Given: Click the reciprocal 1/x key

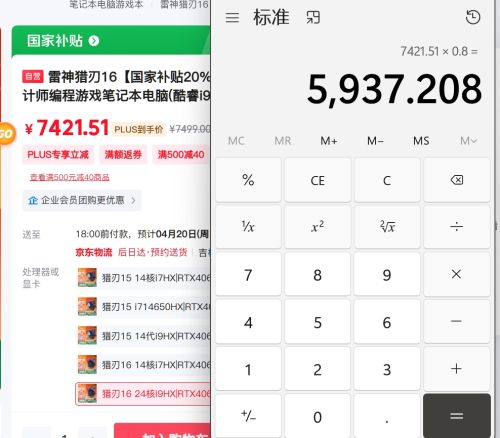Looking at the screenshot, I should [x=248, y=227].
